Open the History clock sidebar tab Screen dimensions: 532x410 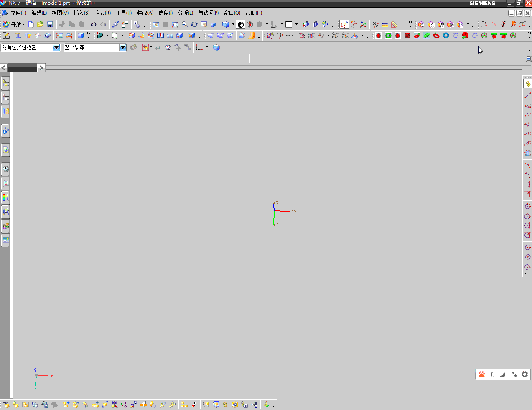pos(5,169)
